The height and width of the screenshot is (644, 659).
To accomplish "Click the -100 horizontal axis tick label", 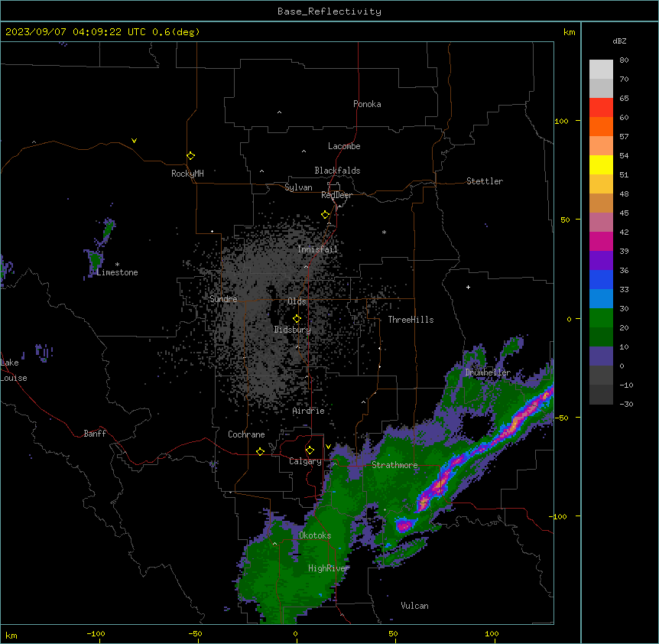I will tap(96, 633).
